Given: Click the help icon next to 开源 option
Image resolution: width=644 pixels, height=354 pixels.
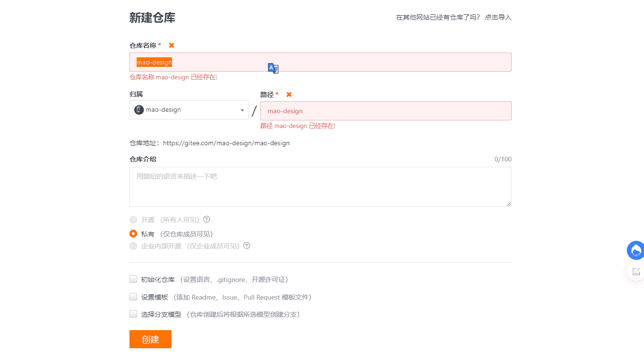Looking at the screenshot, I should [x=206, y=219].
